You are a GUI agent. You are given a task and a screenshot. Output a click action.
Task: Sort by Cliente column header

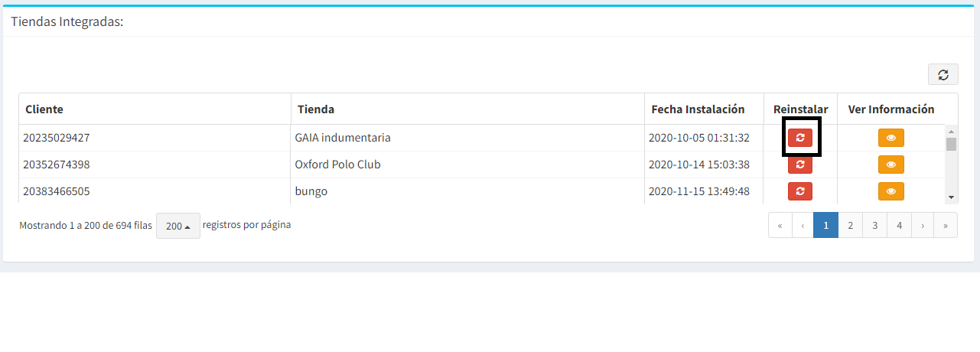[x=44, y=109]
